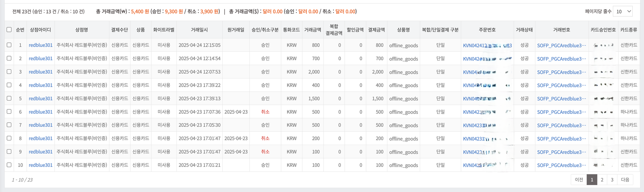
Task: Open order number link for row 9
Action: pos(486,152)
